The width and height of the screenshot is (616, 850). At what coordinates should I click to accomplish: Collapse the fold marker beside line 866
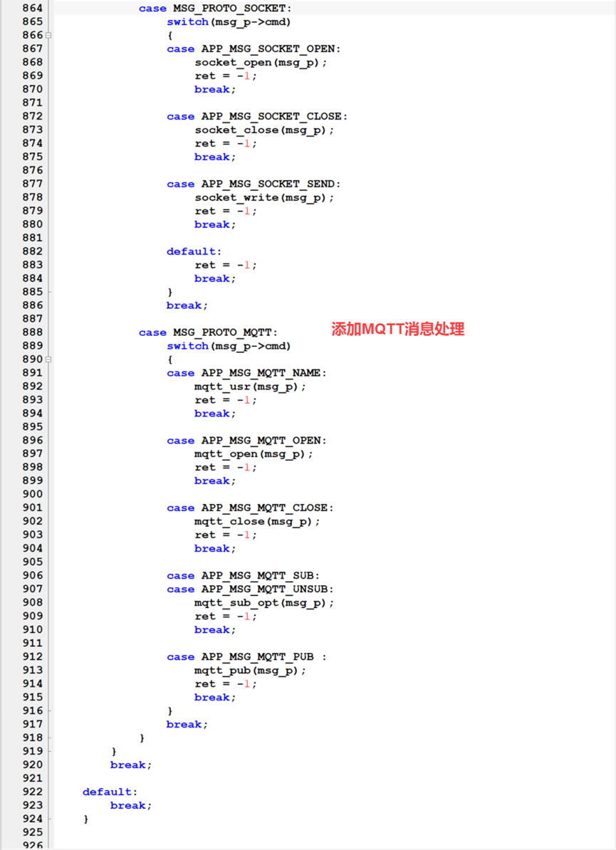click(48, 35)
